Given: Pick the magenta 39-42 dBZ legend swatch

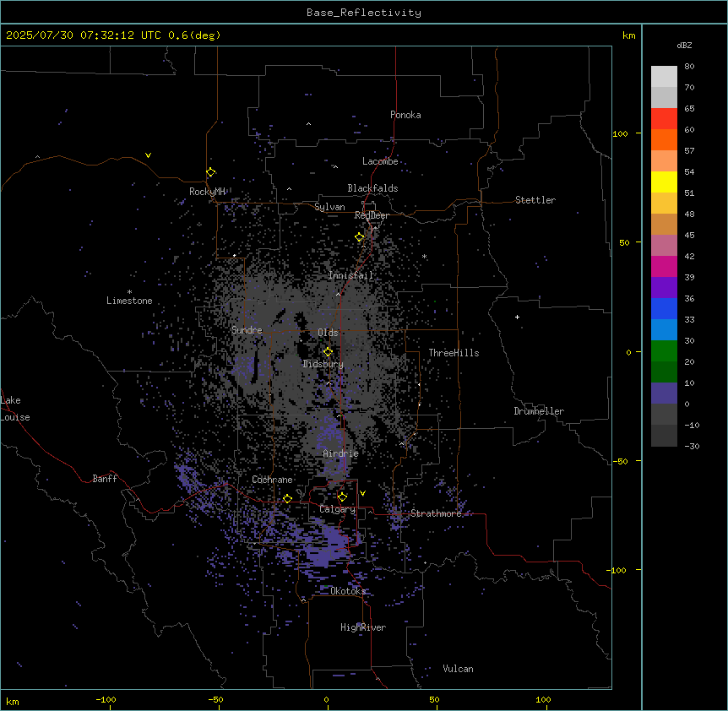Looking at the screenshot, I should click(x=664, y=266).
